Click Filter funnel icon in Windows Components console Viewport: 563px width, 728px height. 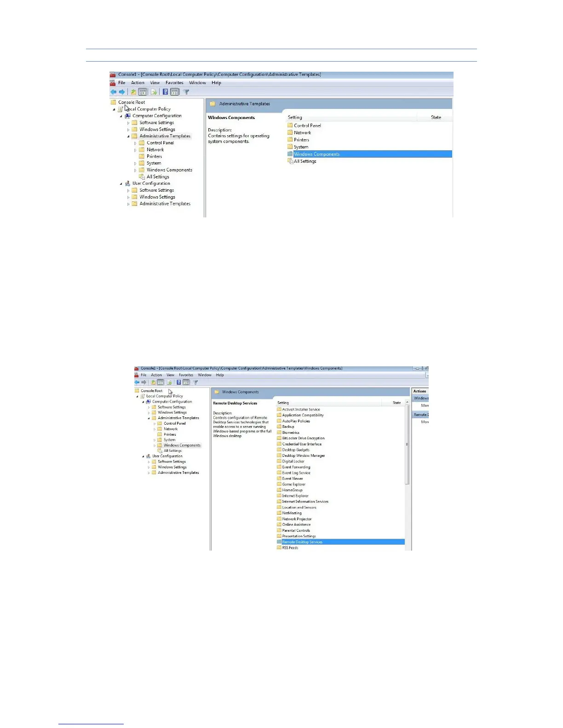point(195,382)
